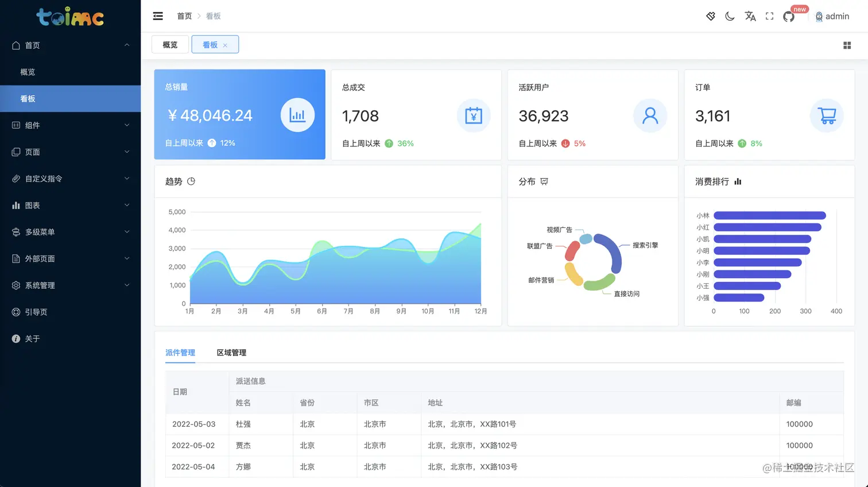Click the green up arrow beside 36%
This screenshot has width=868, height=487.
(x=389, y=144)
